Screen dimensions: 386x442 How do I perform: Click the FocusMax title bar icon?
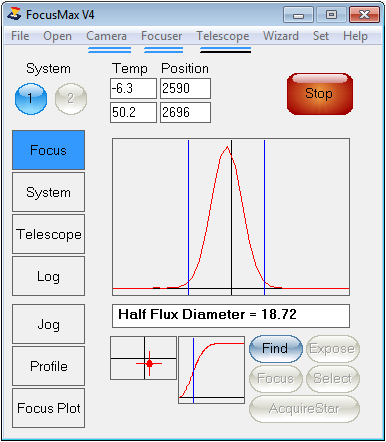click(x=15, y=14)
